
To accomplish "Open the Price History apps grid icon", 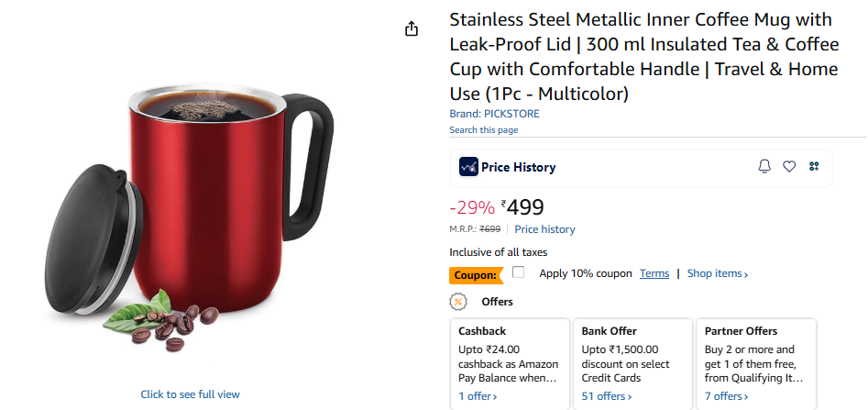I will point(814,166).
